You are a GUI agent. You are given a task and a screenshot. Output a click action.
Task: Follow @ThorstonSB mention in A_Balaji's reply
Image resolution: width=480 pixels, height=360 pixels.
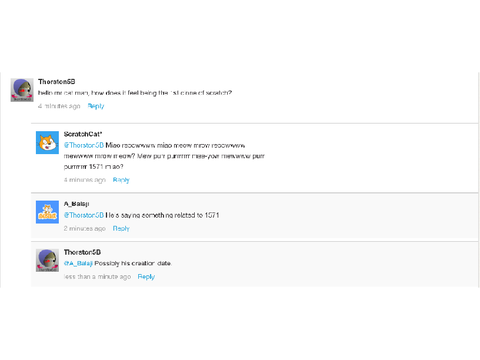pos(84,215)
